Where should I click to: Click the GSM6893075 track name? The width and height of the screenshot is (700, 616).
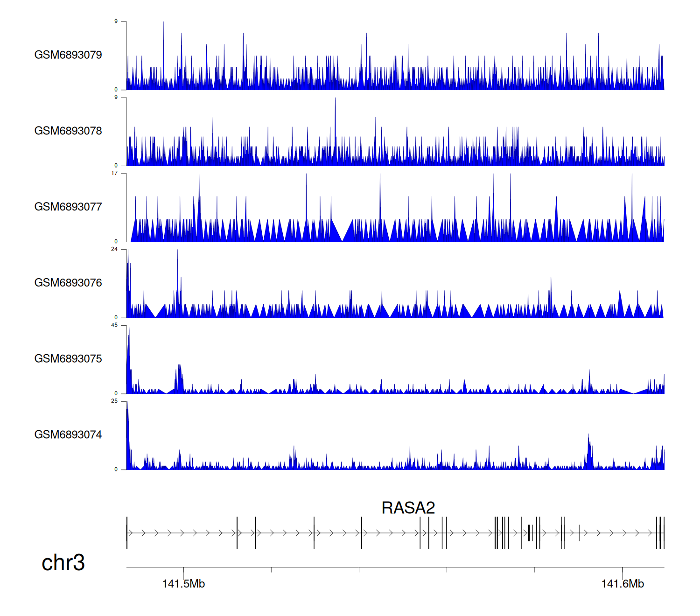point(68,359)
